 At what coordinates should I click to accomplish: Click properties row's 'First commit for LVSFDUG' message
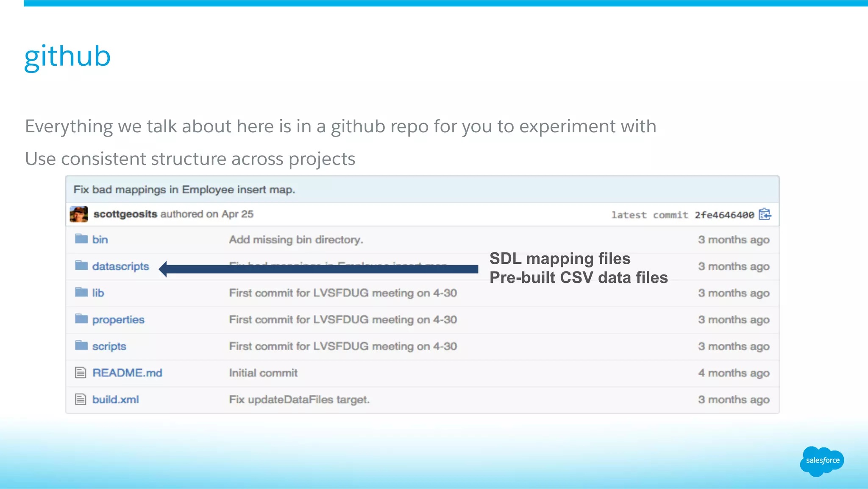[x=343, y=320]
